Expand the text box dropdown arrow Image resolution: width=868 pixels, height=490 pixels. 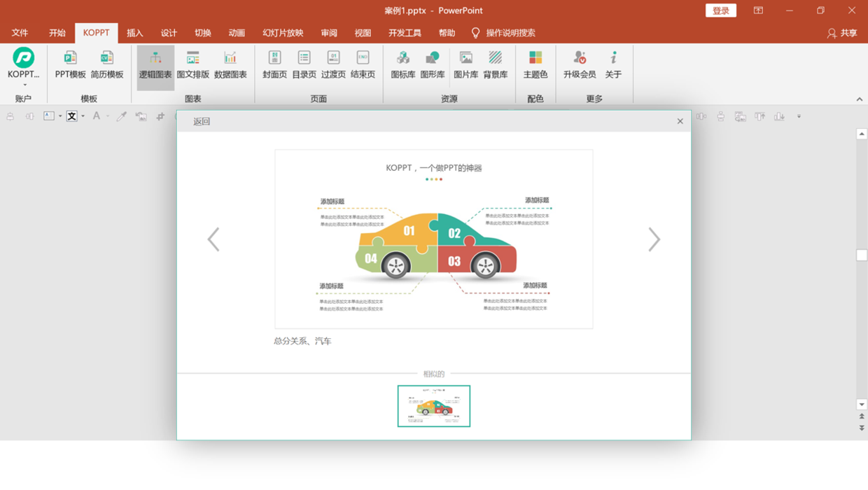coord(60,116)
